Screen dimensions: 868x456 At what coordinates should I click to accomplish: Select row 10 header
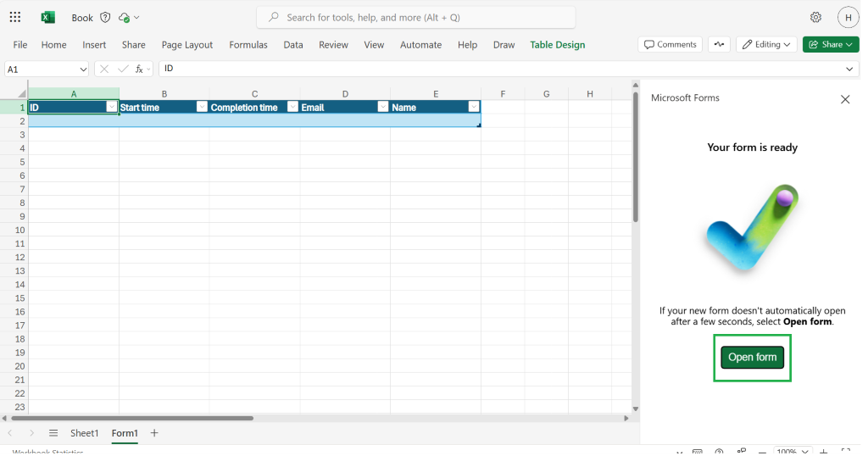click(x=14, y=231)
